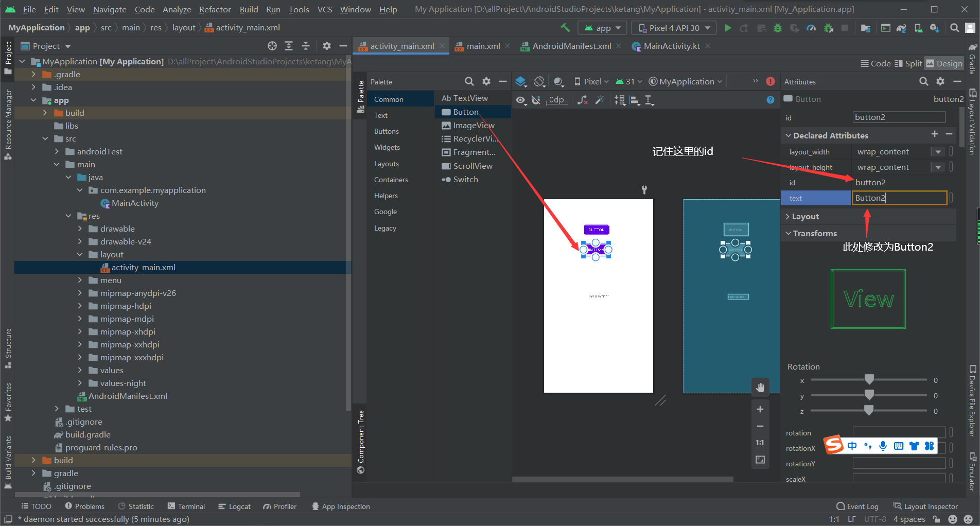Click the Clear Constraints icon
Image resolution: width=980 pixels, height=526 pixels.
pos(583,100)
